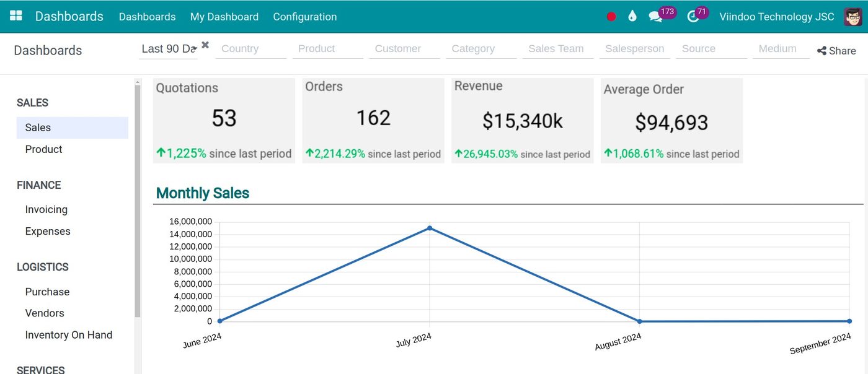Viewport: 868px width, 374px height.
Task: Open the Dashboards top menu item
Action: tap(148, 17)
